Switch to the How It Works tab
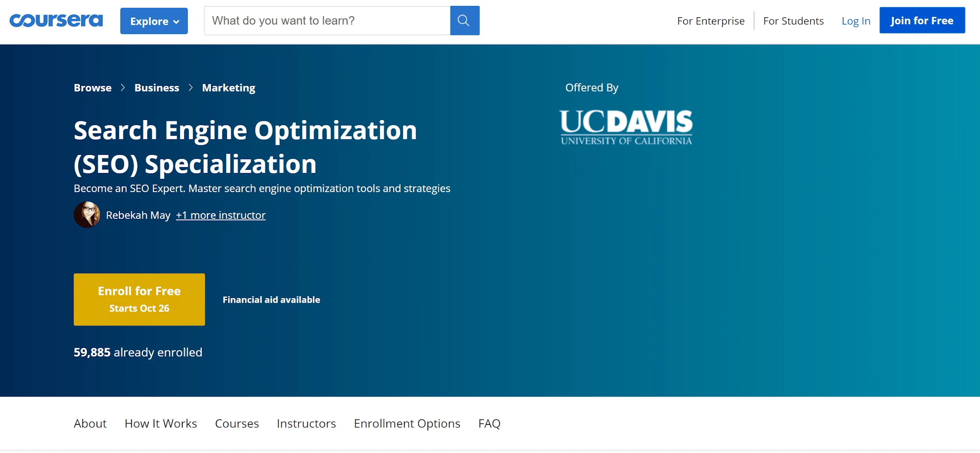The image size is (980, 453). [161, 423]
